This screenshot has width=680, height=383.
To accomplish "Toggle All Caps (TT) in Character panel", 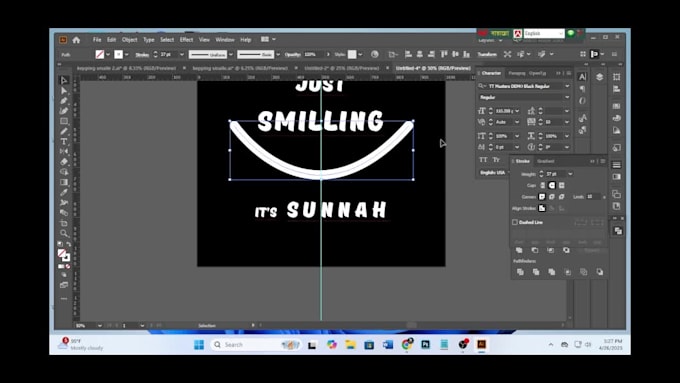I will (x=483, y=160).
